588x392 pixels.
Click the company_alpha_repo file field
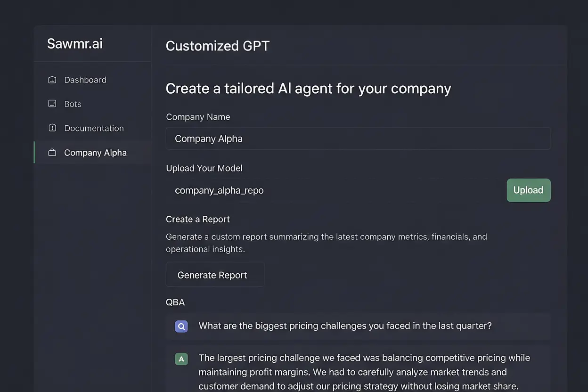[x=219, y=190]
